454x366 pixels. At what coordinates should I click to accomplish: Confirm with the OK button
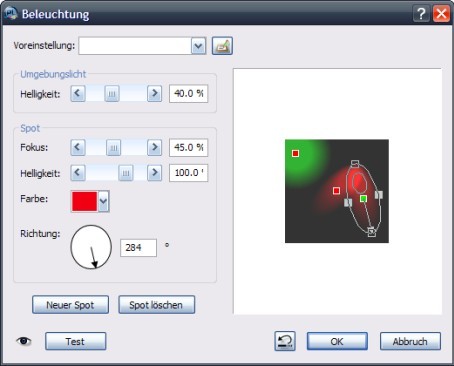(x=337, y=341)
